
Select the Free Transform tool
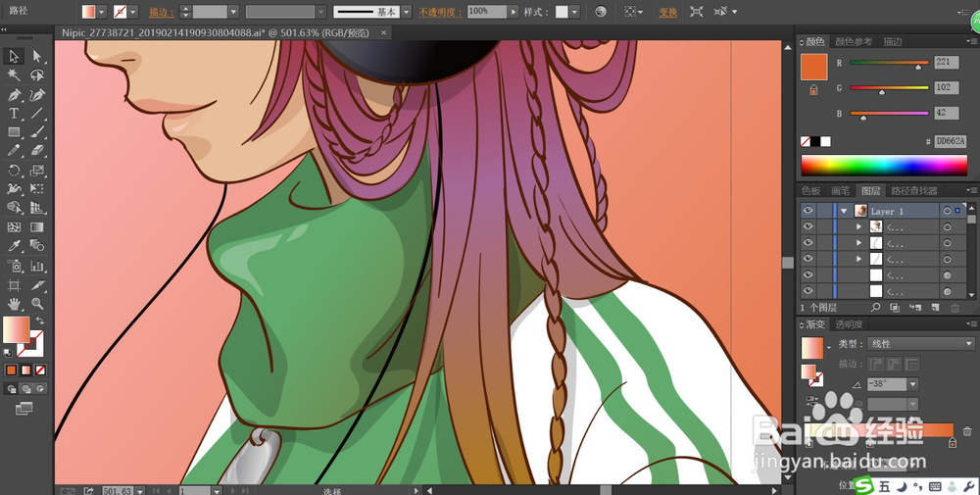pos(37,189)
